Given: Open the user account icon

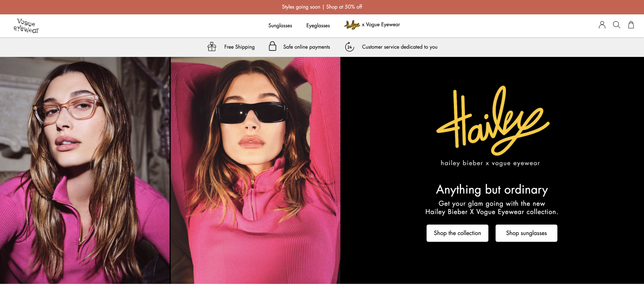Looking at the screenshot, I should click(x=602, y=25).
